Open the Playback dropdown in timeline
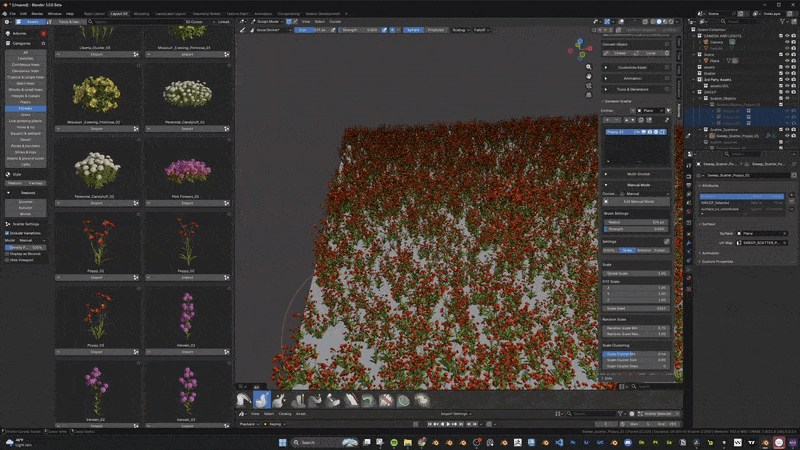Viewport: 800px width, 450px height. [x=248, y=424]
